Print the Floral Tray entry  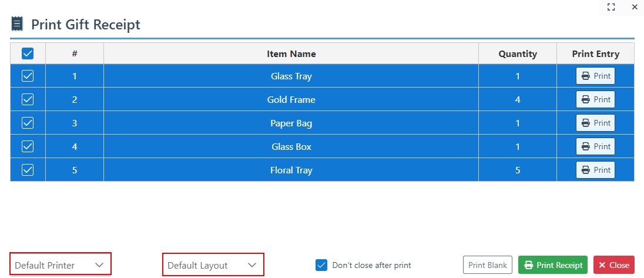click(595, 170)
